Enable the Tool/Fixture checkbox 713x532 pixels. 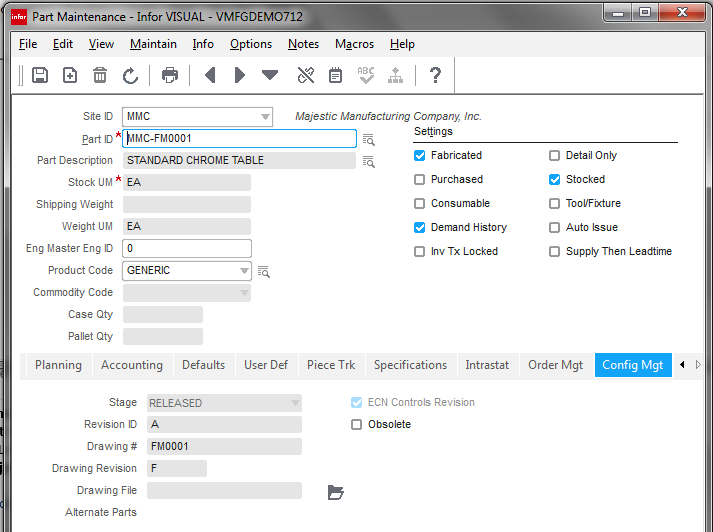[554, 203]
